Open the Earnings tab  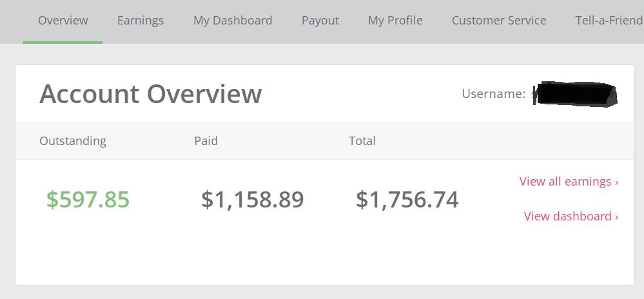(x=141, y=21)
